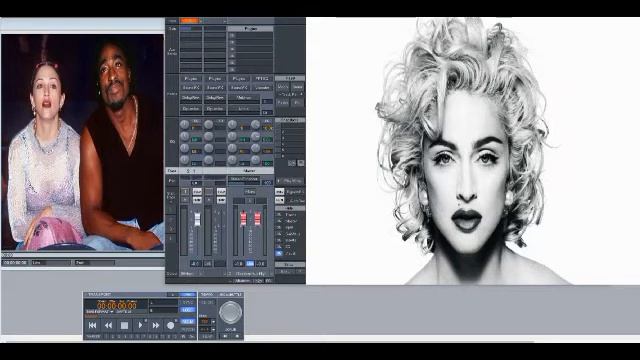Open the Delay/Rev slot of channel 1
Screen dimensions: 640x360
(191, 98)
